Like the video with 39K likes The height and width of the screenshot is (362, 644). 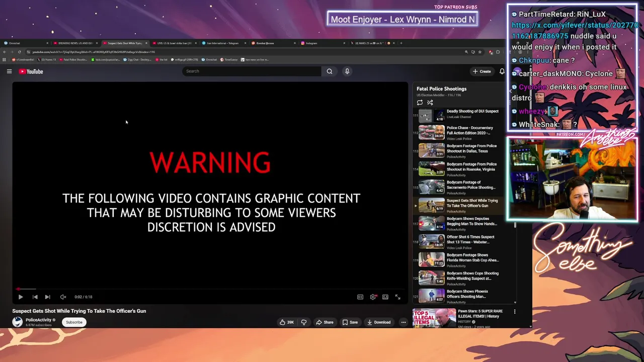coord(287,322)
